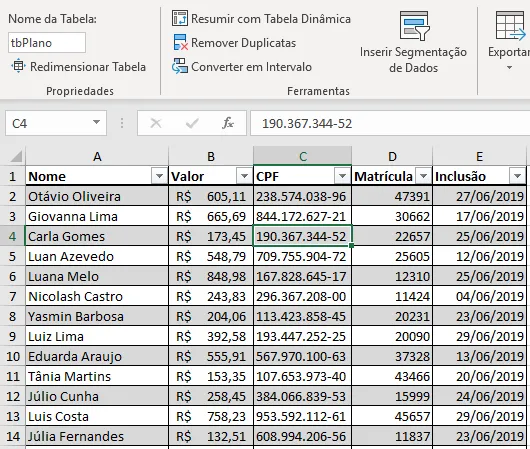The height and width of the screenshot is (449, 530).
Task: Click the cancel X in formula bar
Action: coord(156,123)
